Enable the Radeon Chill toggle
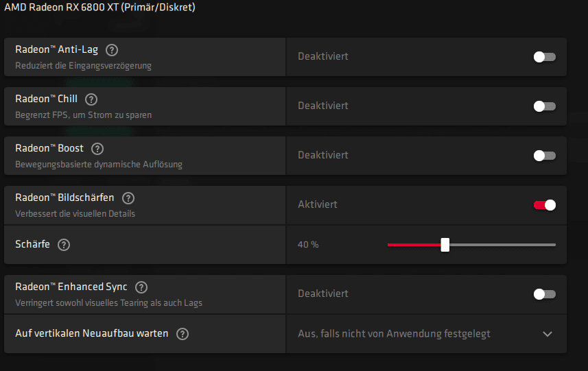 (545, 106)
